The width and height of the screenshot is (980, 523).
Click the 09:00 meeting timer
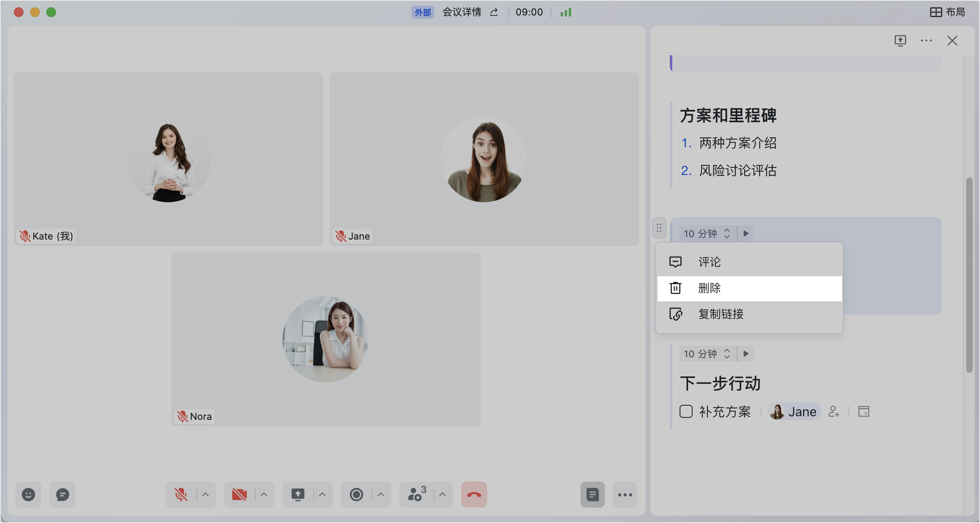pos(529,12)
